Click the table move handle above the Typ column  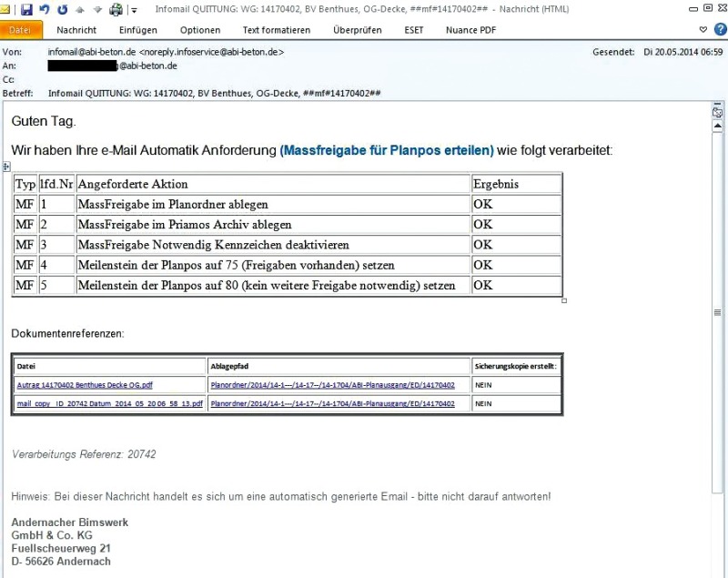click(6, 167)
